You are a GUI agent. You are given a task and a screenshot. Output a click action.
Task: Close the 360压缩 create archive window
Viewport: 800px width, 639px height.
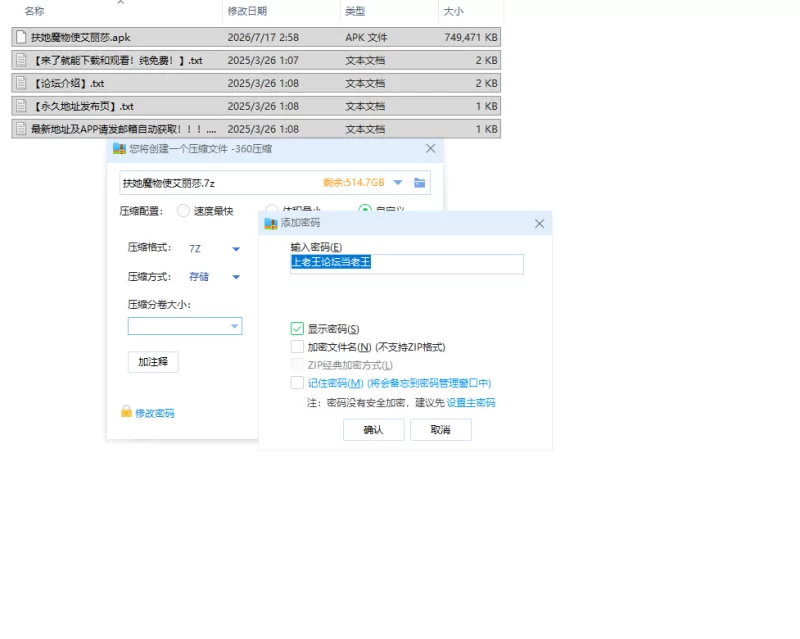[x=431, y=149]
